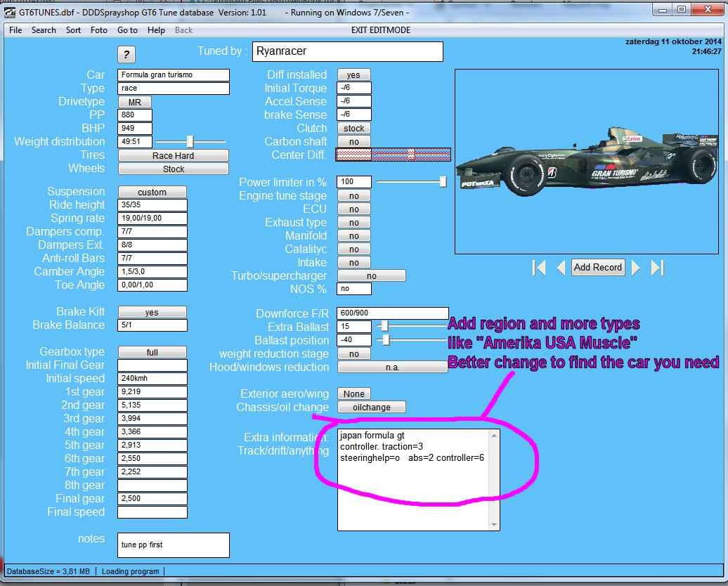Open the Help menu
Image resolution: width=728 pixels, height=586 pixels.
click(x=156, y=30)
